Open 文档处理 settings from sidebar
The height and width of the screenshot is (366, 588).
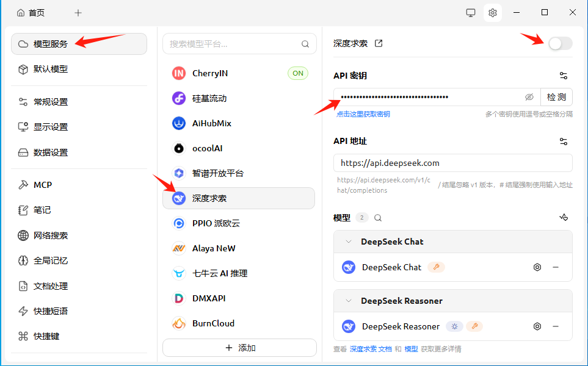point(51,285)
